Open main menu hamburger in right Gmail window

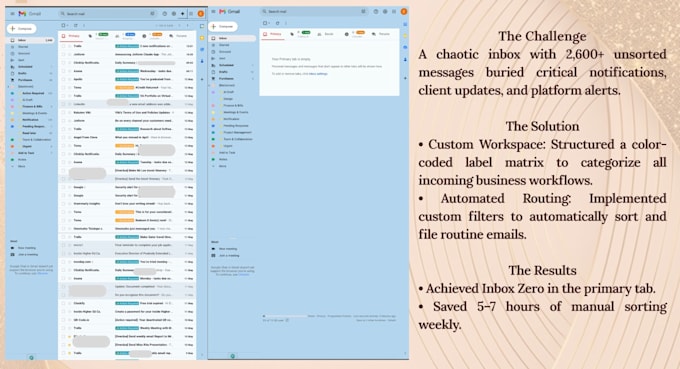click(213, 12)
